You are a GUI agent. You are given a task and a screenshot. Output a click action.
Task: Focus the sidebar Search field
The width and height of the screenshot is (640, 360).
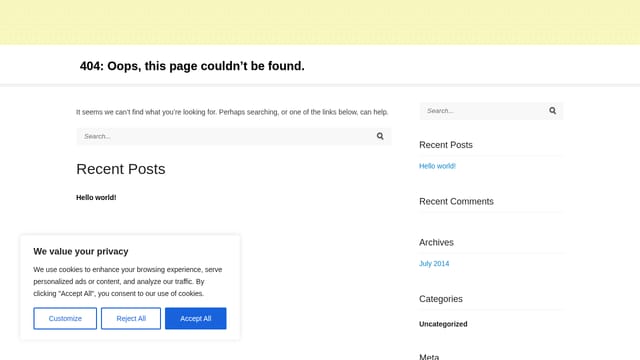(491, 111)
